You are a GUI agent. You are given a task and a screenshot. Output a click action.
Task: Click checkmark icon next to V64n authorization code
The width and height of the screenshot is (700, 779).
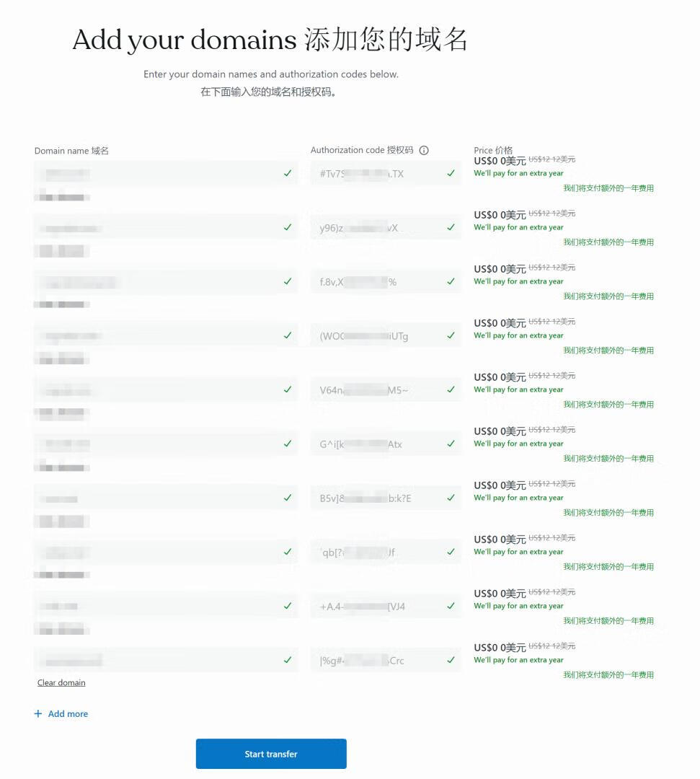(x=451, y=389)
